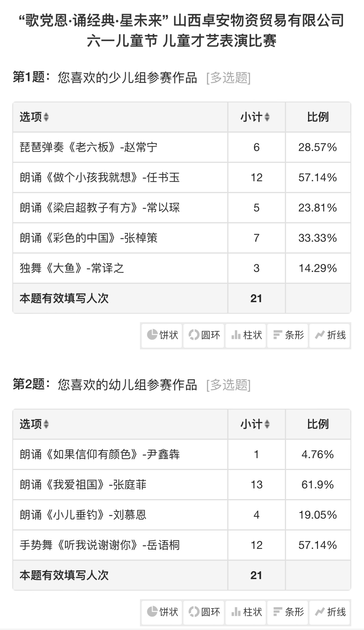Show question 1 as line chart (折线)

click(330, 335)
